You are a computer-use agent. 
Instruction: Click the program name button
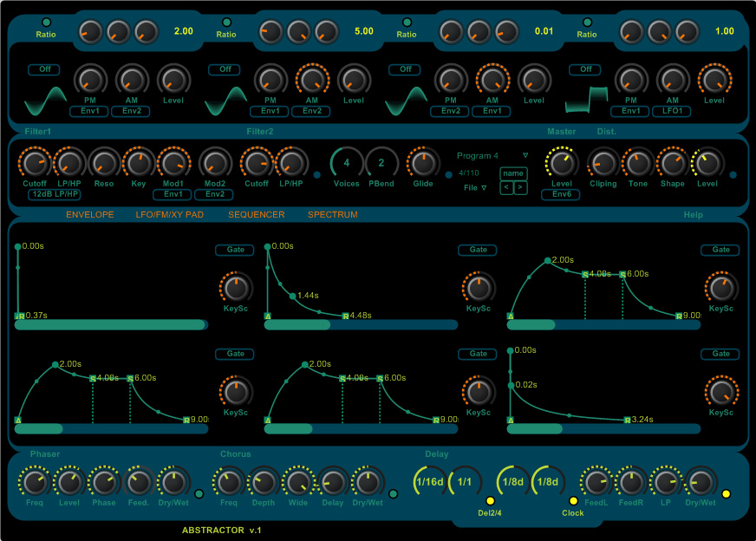click(x=513, y=173)
